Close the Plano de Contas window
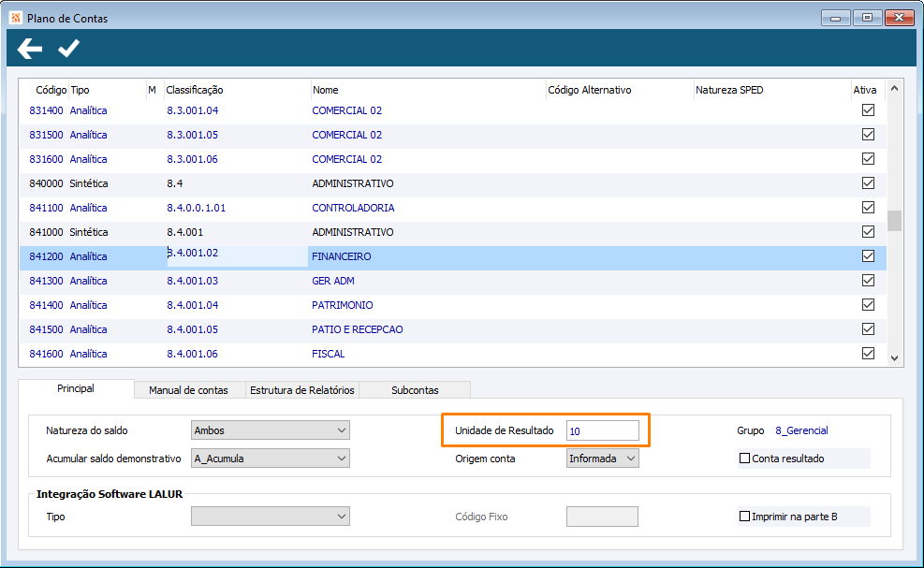 [x=900, y=19]
